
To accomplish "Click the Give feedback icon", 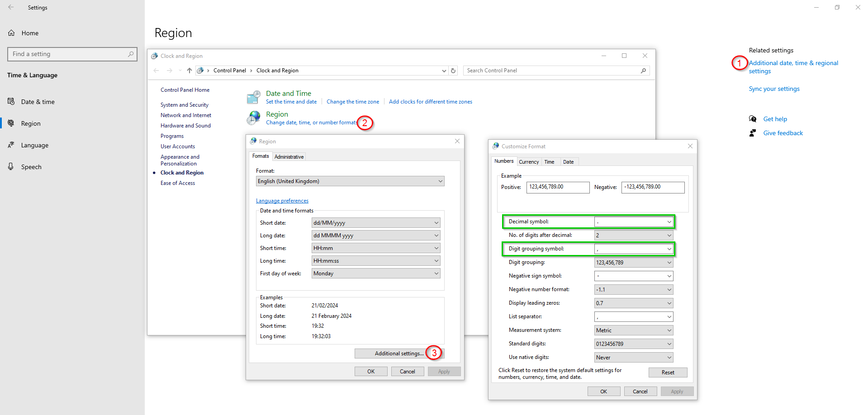I will click(x=752, y=132).
